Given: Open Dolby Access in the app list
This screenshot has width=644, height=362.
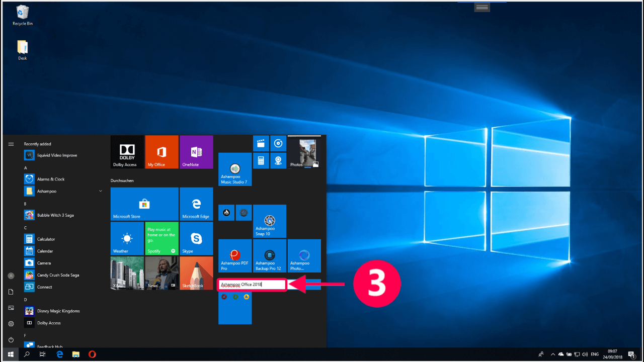Looking at the screenshot, I should click(x=63, y=323).
